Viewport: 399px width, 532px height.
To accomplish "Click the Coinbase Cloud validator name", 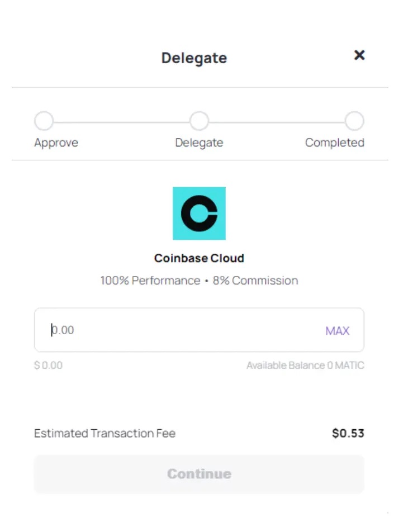I will coord(199,258).
